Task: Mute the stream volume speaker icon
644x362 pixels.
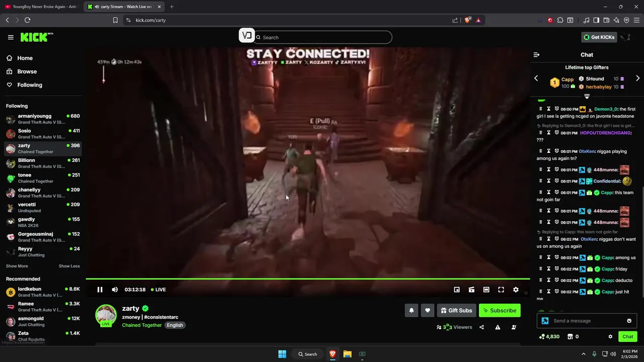Action: [115, 290]
